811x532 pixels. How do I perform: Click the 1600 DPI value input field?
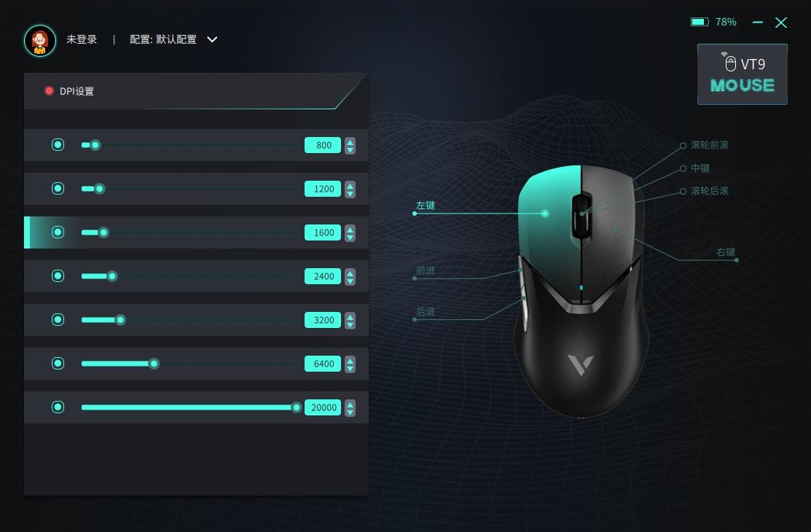323,233
